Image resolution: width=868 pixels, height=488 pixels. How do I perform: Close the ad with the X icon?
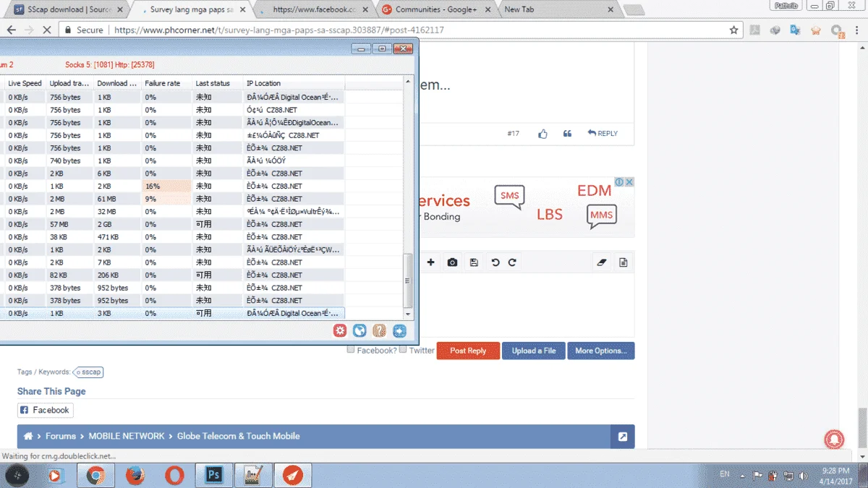point(629,182)
